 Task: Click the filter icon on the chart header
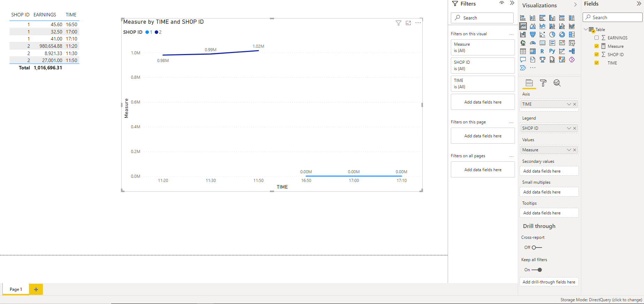point(399,23)
